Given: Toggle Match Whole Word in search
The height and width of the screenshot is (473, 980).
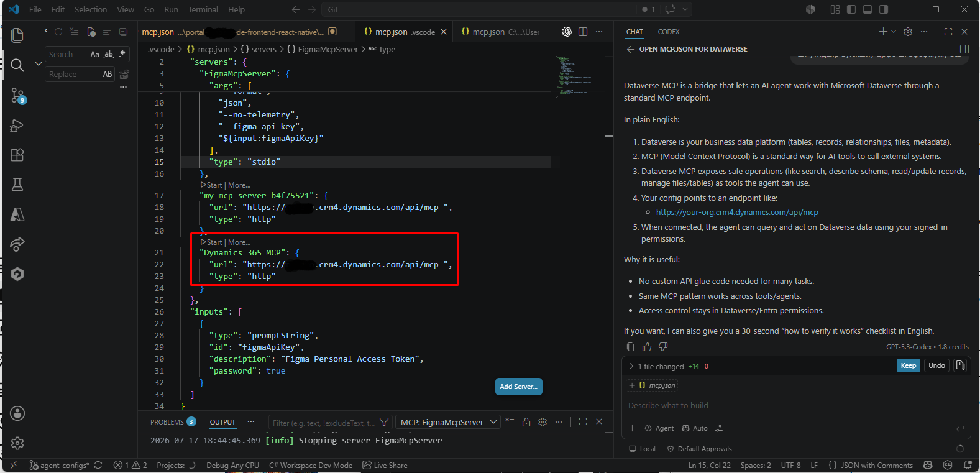Looking at the screenshot, I should click(x=109, y=55).
